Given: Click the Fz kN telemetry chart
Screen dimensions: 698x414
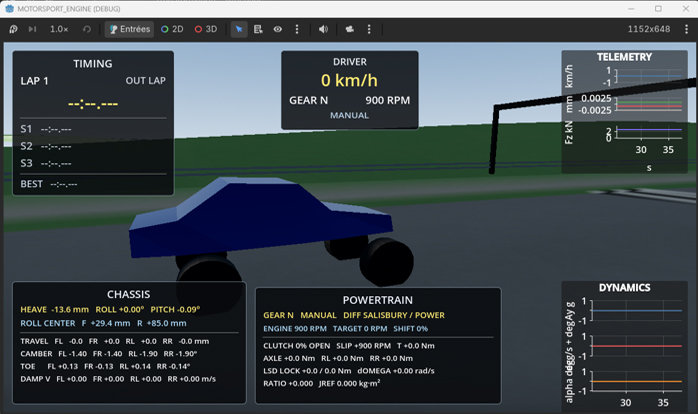Looking at the screenshot, I should coord(648,133).
